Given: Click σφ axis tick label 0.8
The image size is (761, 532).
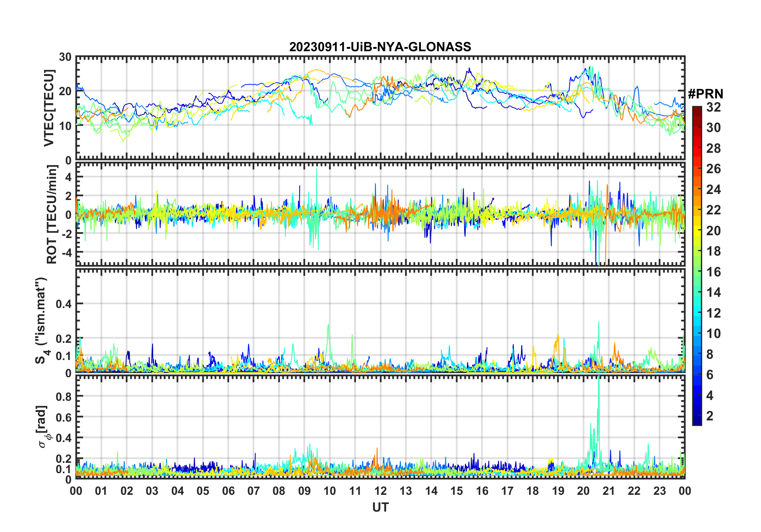Looking at the screenshot, I should (x=64, y=396).
